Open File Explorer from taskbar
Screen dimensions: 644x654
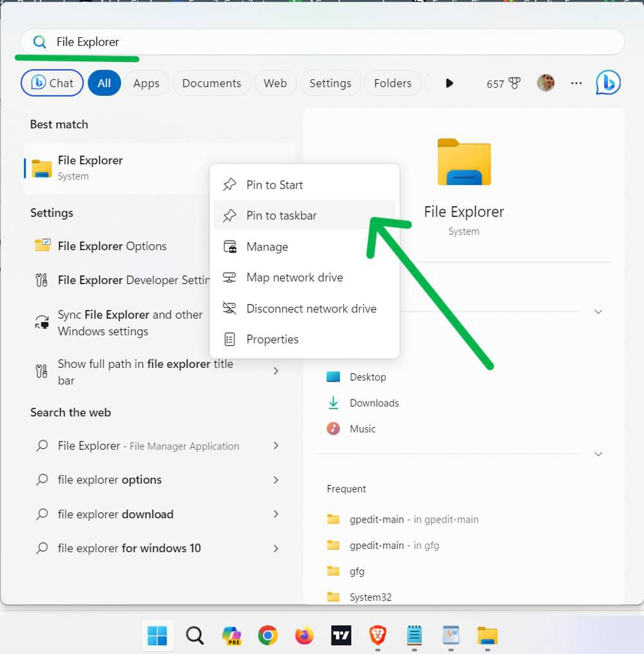coord(488,636)
